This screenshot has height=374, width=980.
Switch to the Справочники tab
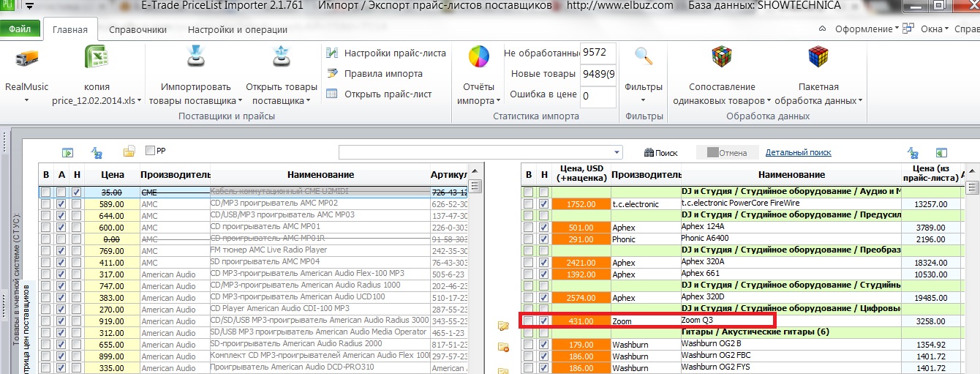coord(137,30)
